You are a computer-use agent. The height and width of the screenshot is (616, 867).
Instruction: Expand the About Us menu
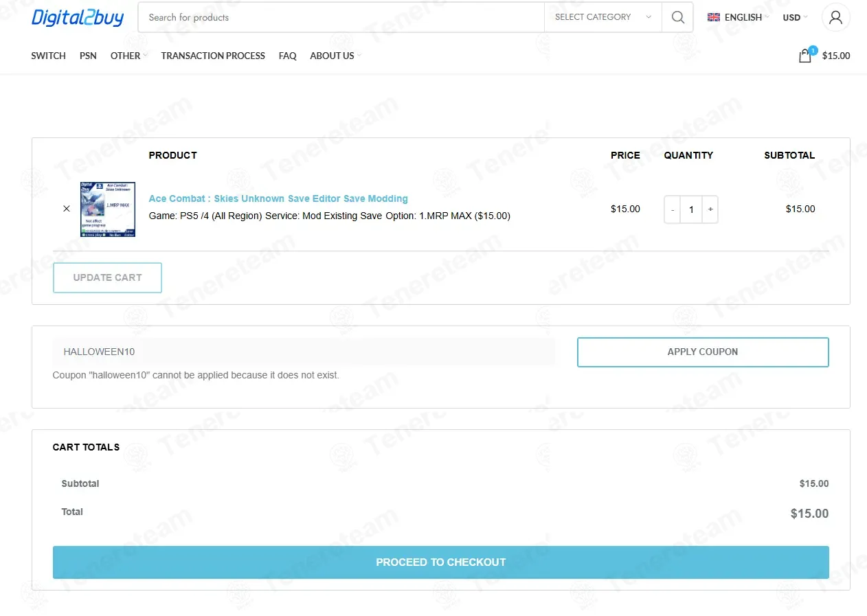(335, 56)
